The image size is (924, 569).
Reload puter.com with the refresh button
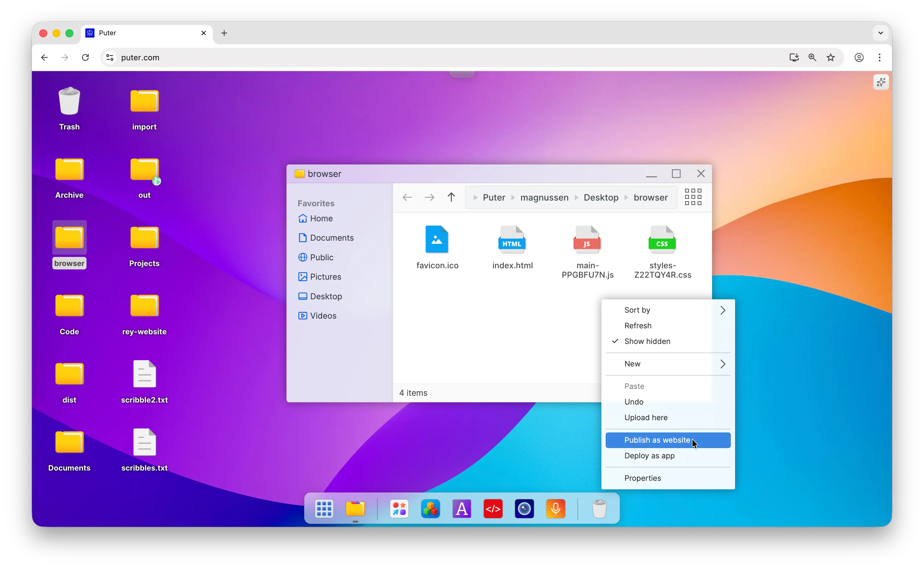85,57
